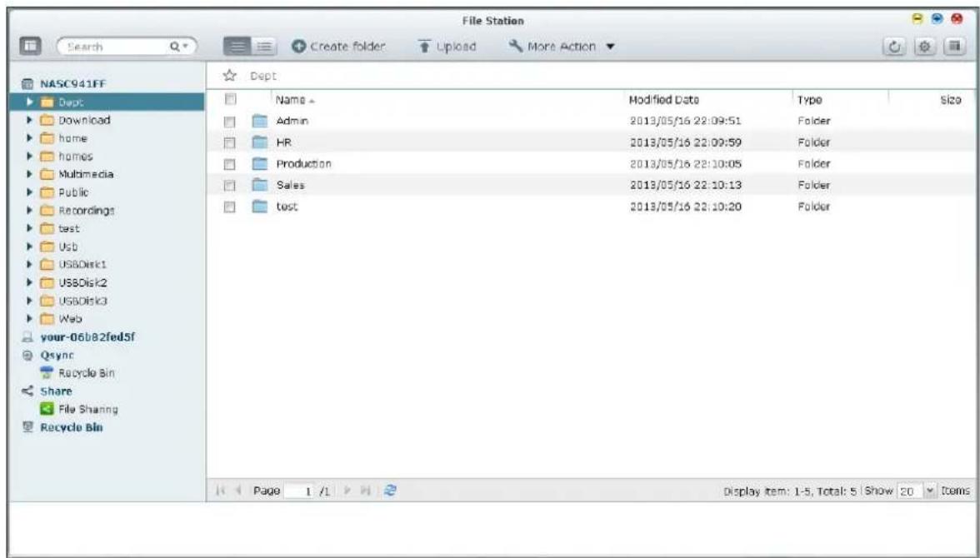Click the green File Sharing icon

(x=47, y=409)
